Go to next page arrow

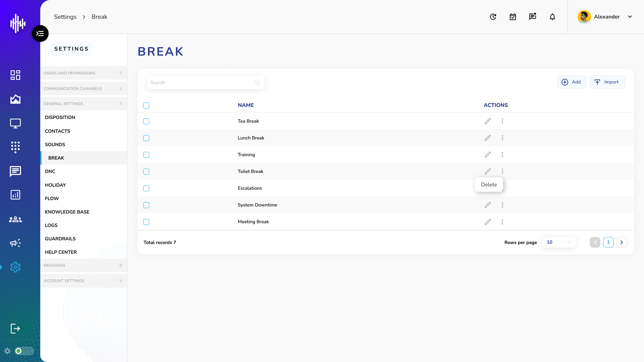pyautogui.click(x=622, y=242)
